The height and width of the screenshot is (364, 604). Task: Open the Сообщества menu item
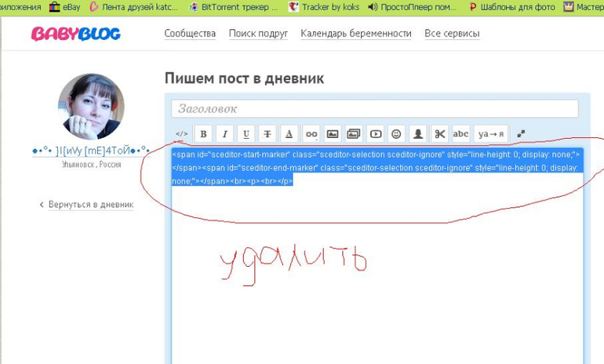[190, 34]
